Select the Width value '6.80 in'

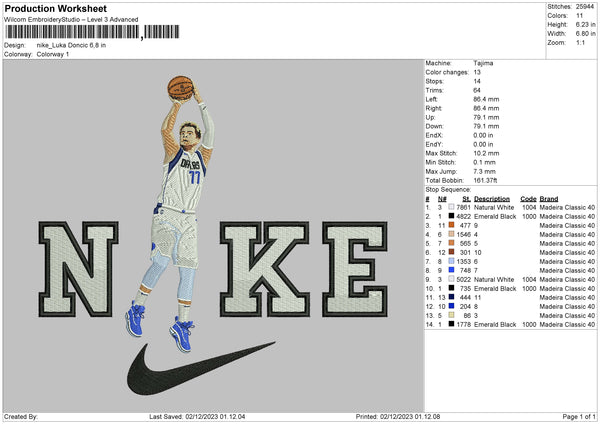click(585, 34)
